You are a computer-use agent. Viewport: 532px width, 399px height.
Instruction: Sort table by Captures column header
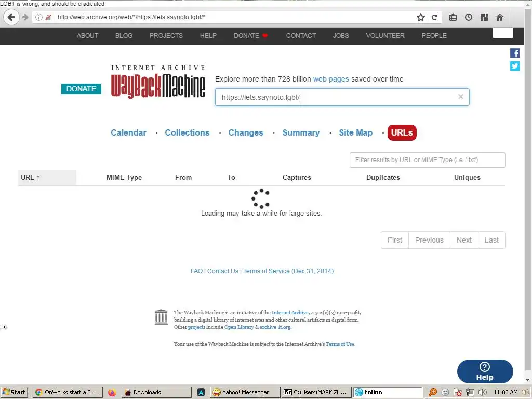(297, 178)
